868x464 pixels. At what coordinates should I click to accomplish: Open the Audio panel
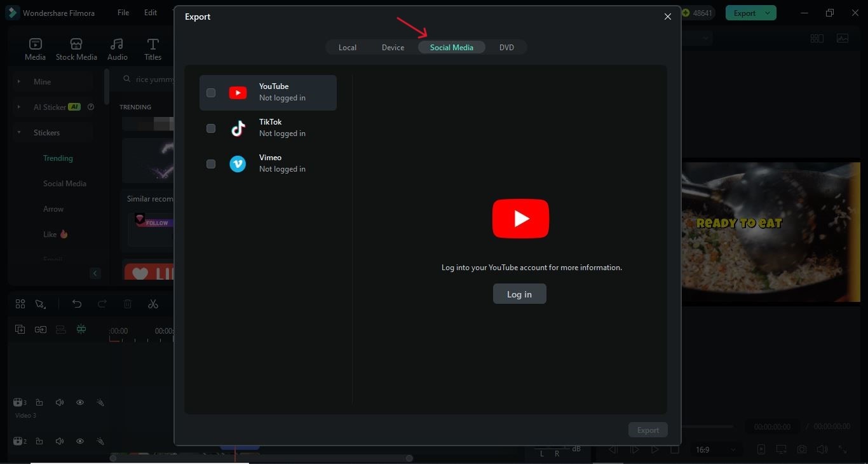pyautogui.click(x=117, y=49)
